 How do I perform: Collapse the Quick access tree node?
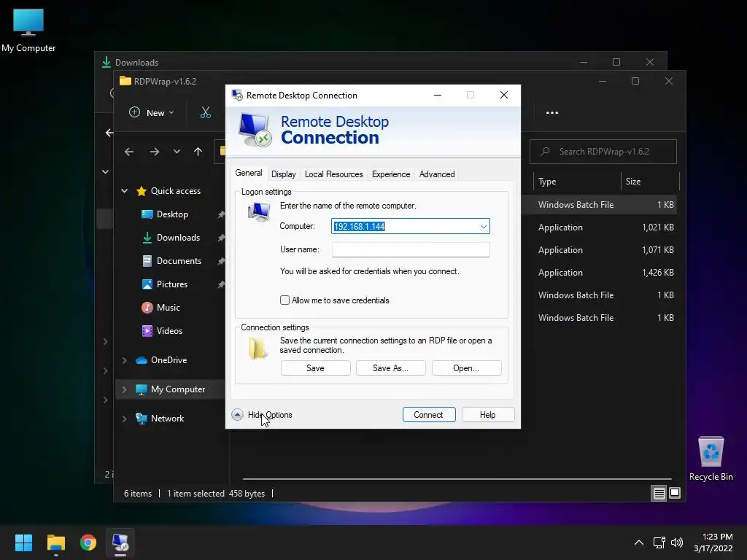tap(124, 191)
